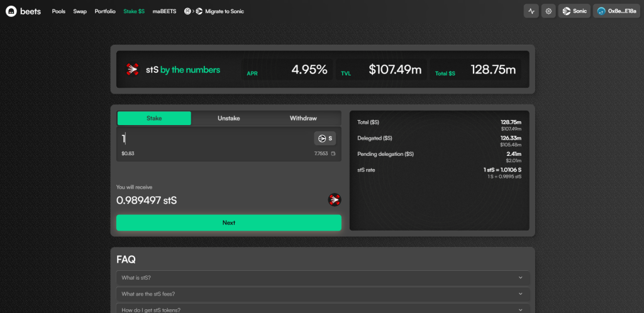Open the Swap page
Image resolution: width=644 pixels, height=313 pixels.
(80, 11)
